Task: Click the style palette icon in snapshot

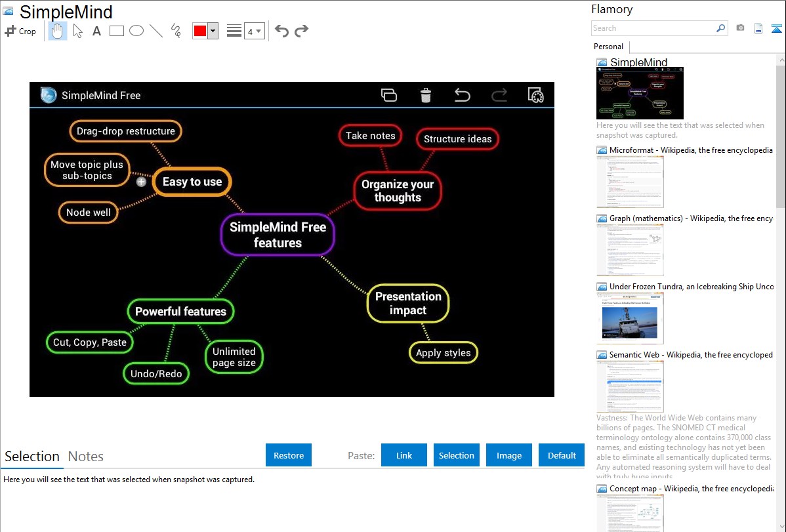Action: click(535, 94)
